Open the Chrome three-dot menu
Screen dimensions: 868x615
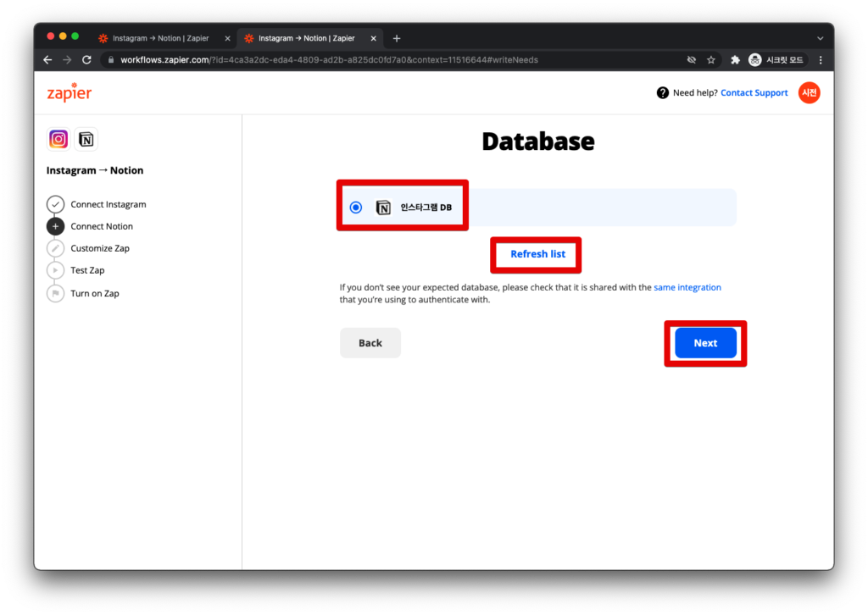[x=821, y=60]
